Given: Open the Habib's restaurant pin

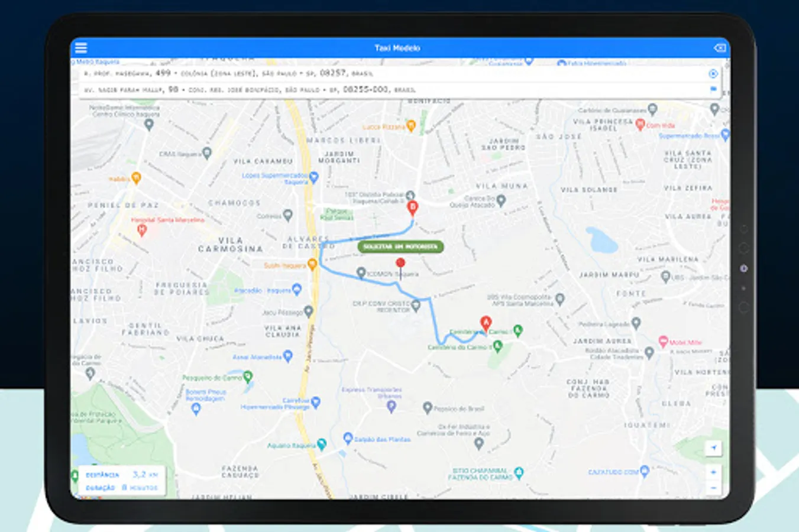Looking at the screenshot, I should 136,177.
